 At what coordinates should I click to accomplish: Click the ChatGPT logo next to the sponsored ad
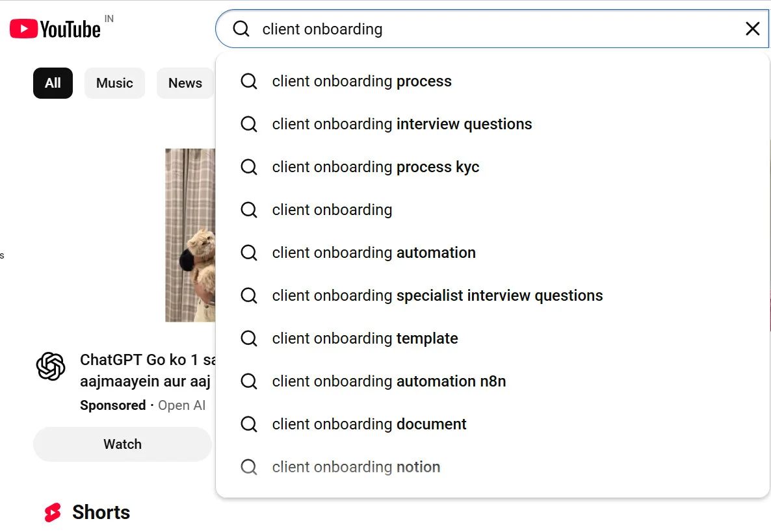point(51,367)
